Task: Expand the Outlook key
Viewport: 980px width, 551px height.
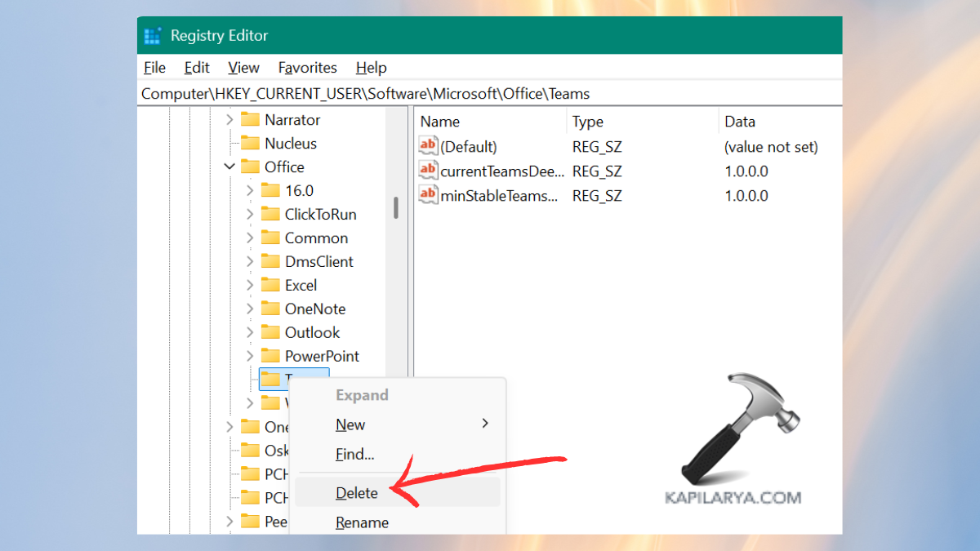Action: 250,333
